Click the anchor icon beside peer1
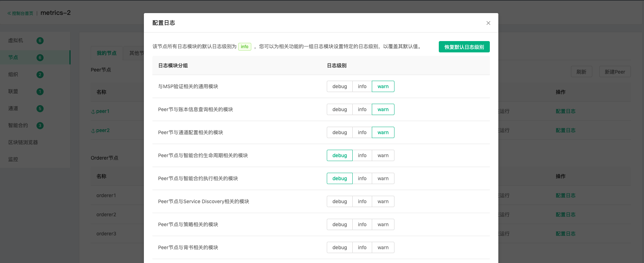The height and width of the screenshot is (263, 644). (93, 112)
